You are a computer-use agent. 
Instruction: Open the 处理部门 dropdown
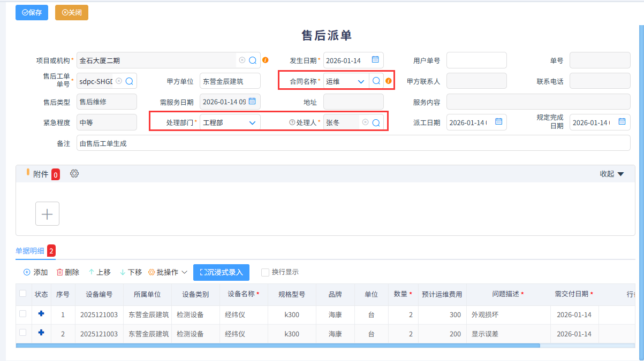pos(252,122)
